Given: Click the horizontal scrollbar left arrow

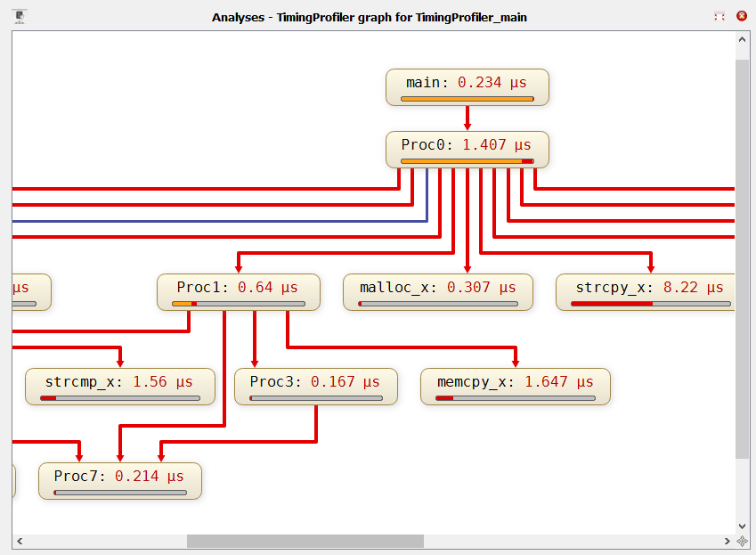Looking at the screenshot, I should [x=20, y=541].
